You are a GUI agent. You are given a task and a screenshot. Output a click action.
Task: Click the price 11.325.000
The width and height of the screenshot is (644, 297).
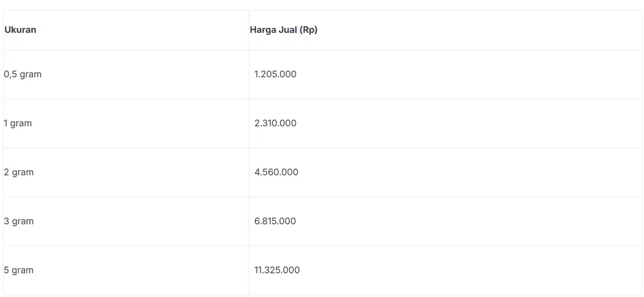point(277,270)
